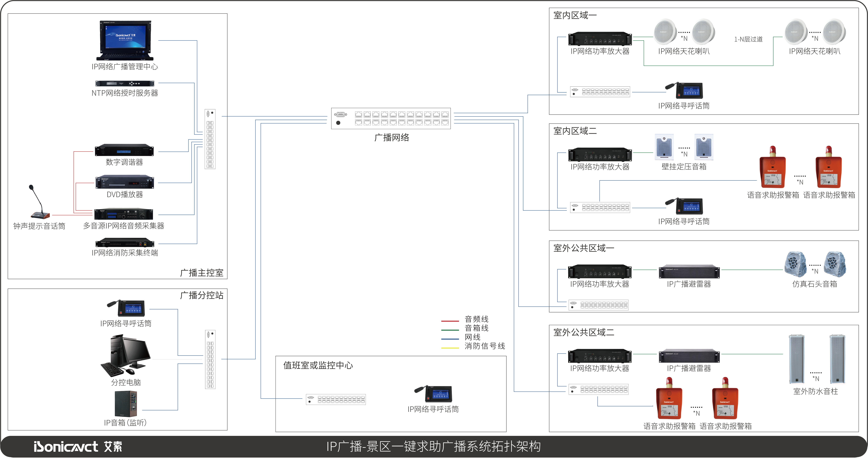Click the IP网络消防采集终端 device
The width and height of the screenshot is (868, 464).
pyautogui.click(x=125, y=243)
